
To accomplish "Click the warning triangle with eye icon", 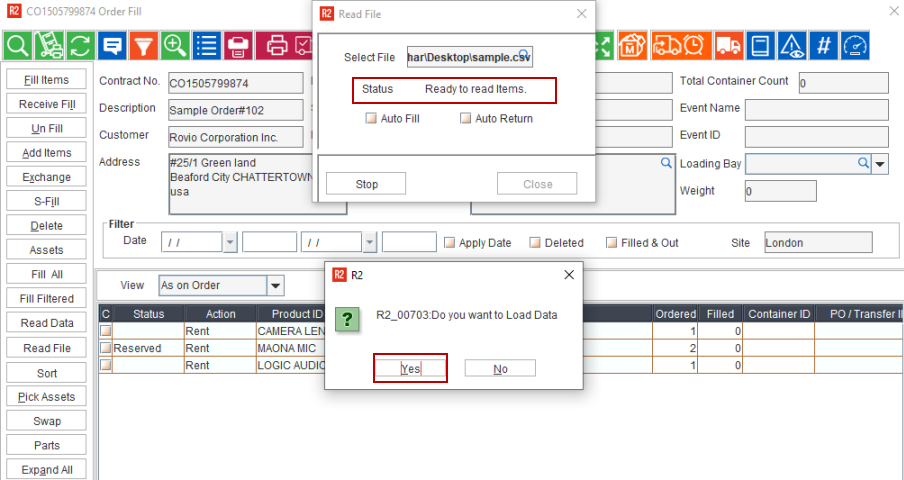I will [792, 45].
